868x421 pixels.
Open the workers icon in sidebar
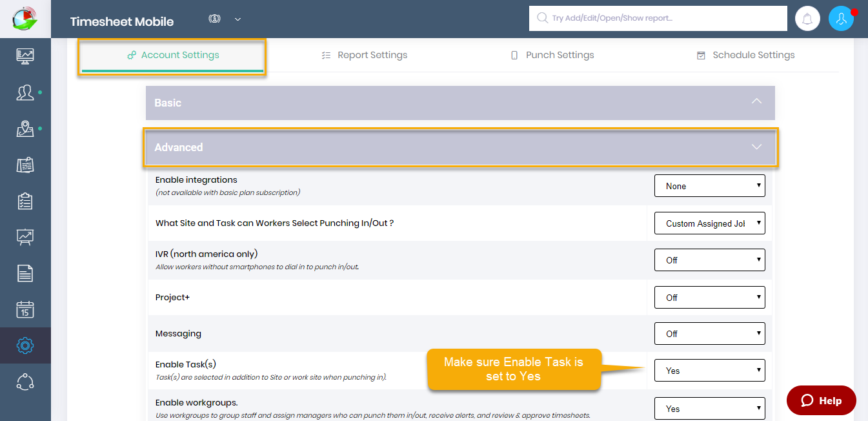pos(25,92)
